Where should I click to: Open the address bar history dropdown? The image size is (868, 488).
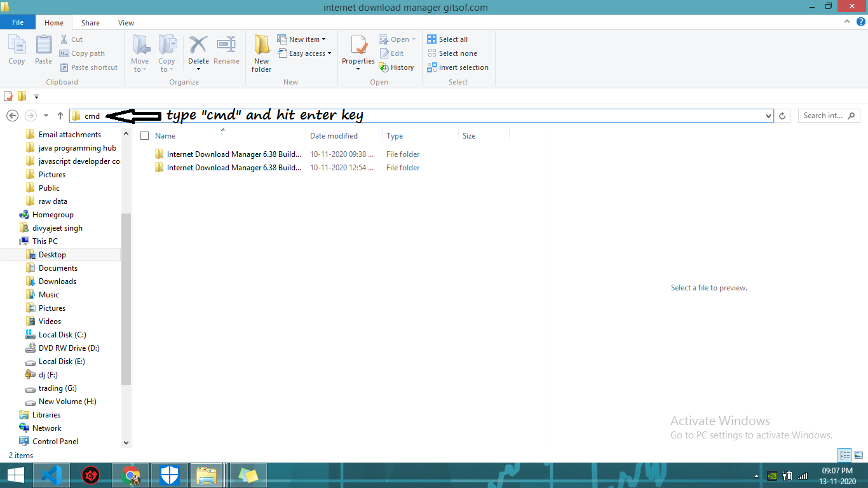(769, 116)
